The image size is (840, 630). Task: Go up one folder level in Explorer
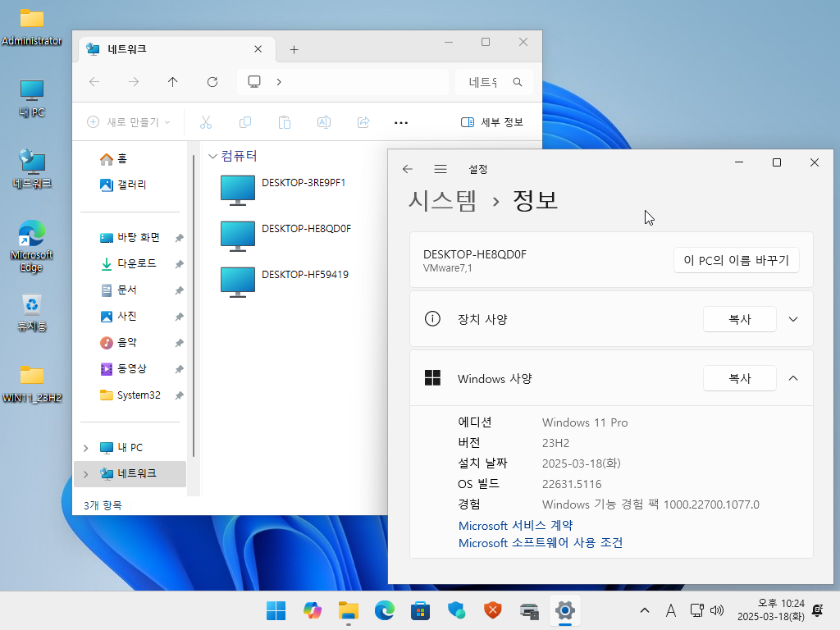coord(172,82)
